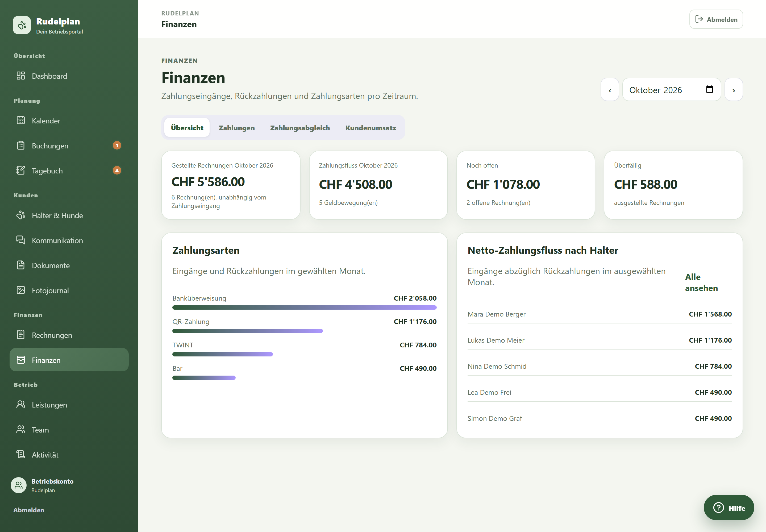The height and width of the screenshot is (532, 766).
Task: Go to next month with right chevron
Action: pos(734,90)
